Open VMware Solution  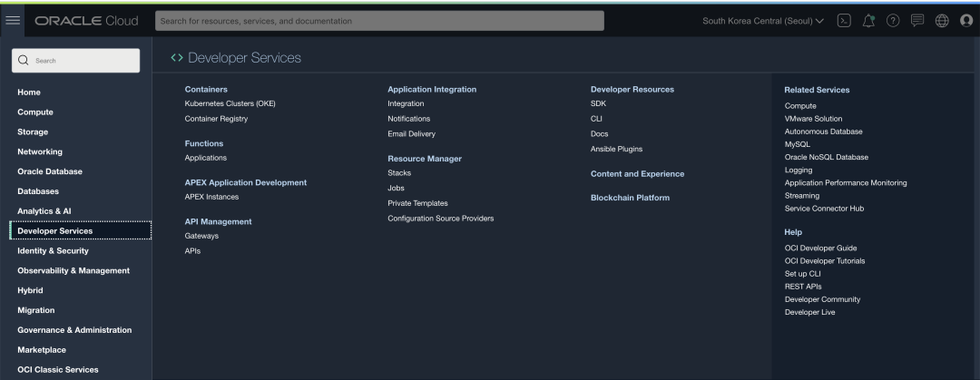pyautogui.click(x=813, y=119)
